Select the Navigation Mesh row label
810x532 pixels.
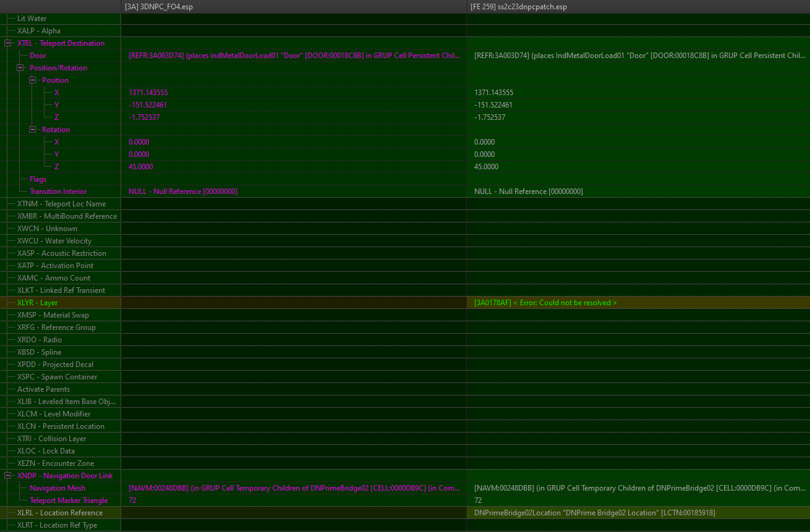point(58,488)
